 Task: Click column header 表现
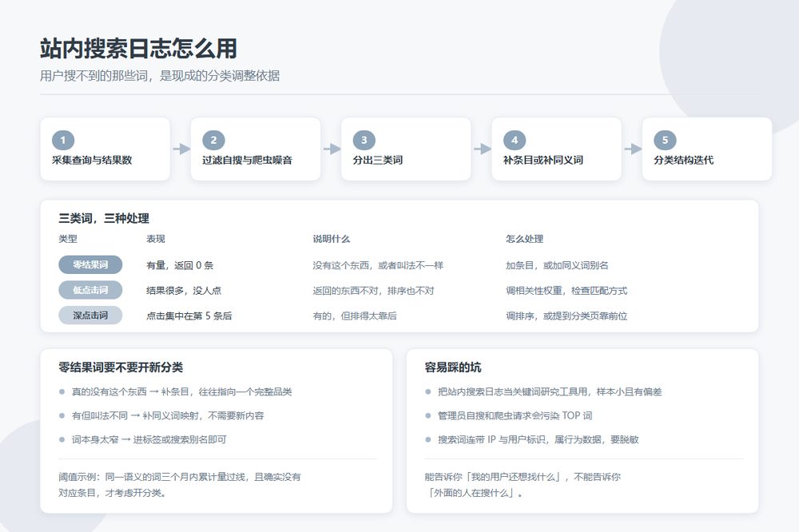tap(156, 239)
